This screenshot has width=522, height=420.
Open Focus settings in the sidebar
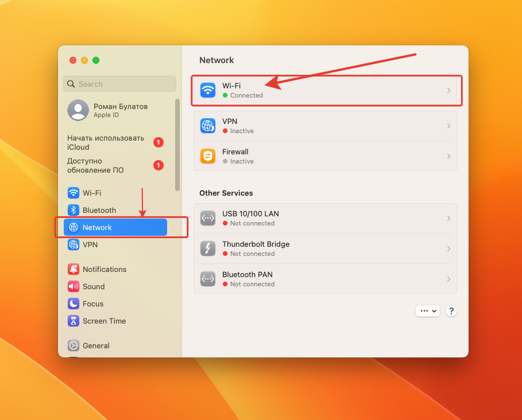[92, 304]
